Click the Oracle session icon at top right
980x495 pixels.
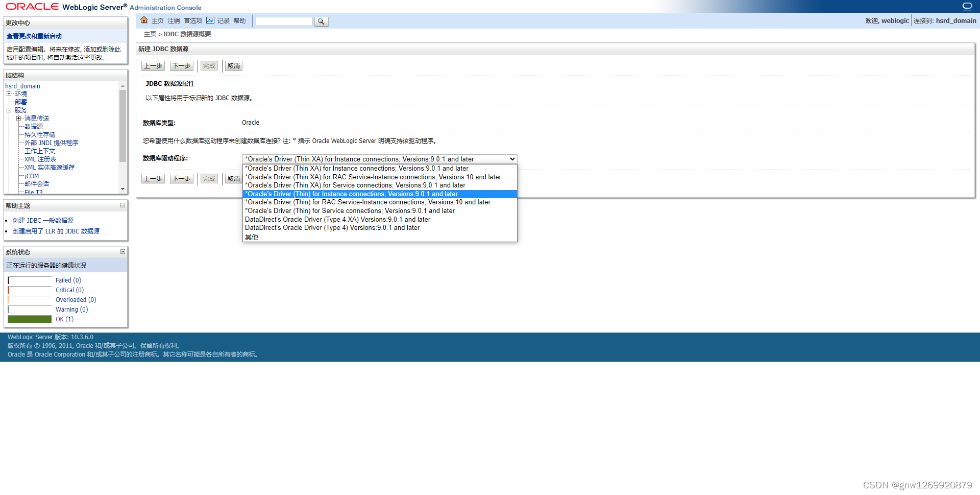coord(967,6)
